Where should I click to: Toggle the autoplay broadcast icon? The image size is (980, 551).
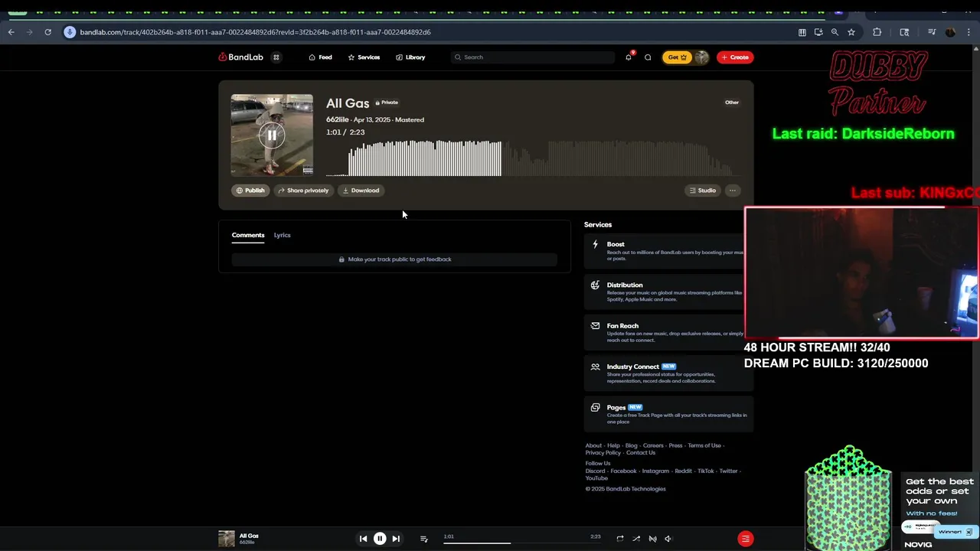click(x=652, y=539)
